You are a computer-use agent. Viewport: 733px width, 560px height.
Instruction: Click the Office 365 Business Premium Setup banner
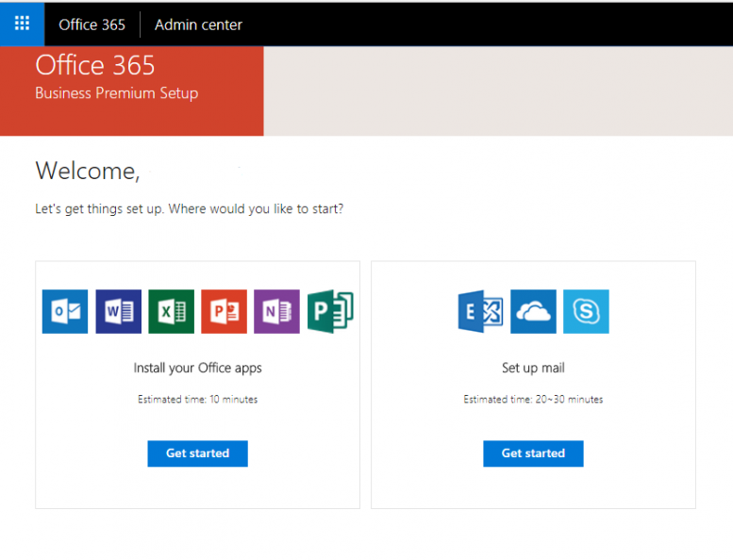(x=132, y=91)
